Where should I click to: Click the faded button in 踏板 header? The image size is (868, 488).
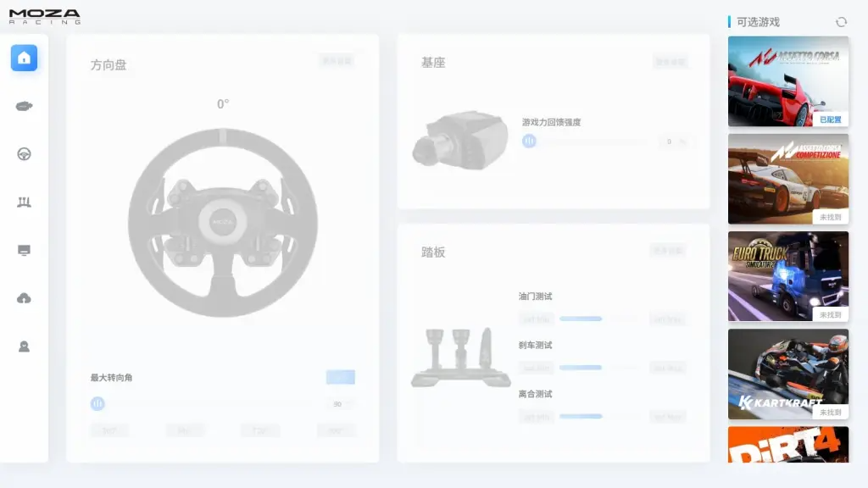(668, 251)
